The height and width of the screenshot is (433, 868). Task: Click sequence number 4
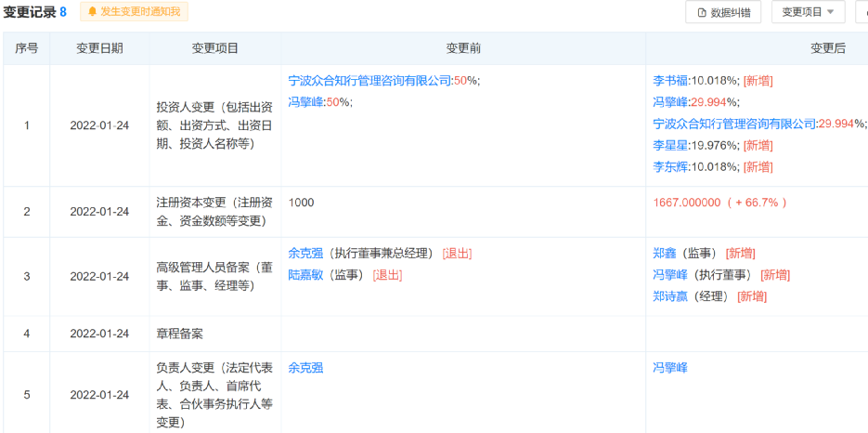27,334
